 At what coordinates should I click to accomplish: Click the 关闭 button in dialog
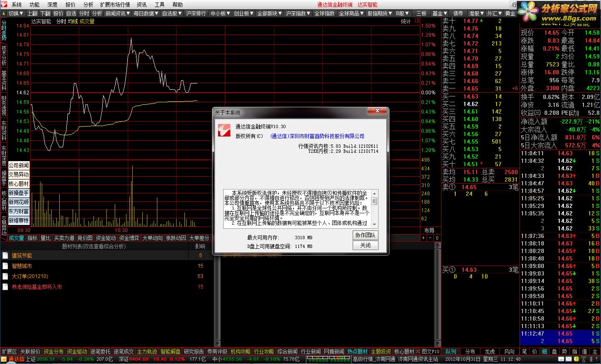click(365, 245)
